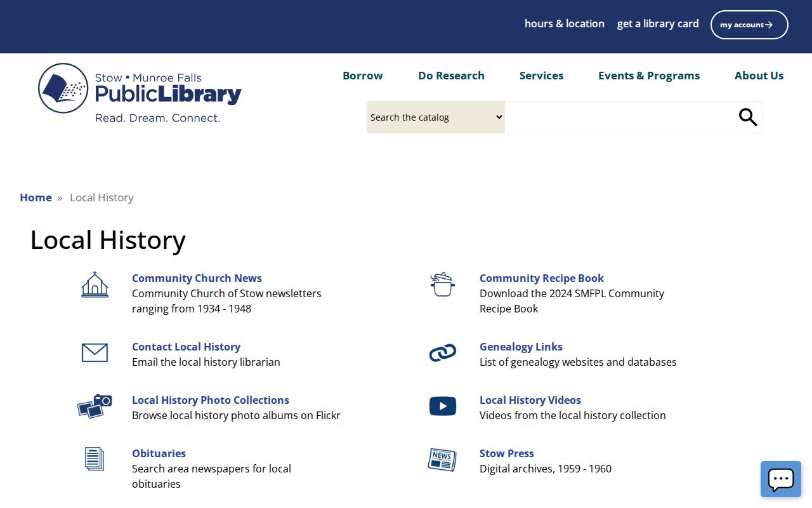
Task: Open the Obituaries link
Action: coord(159,453)
